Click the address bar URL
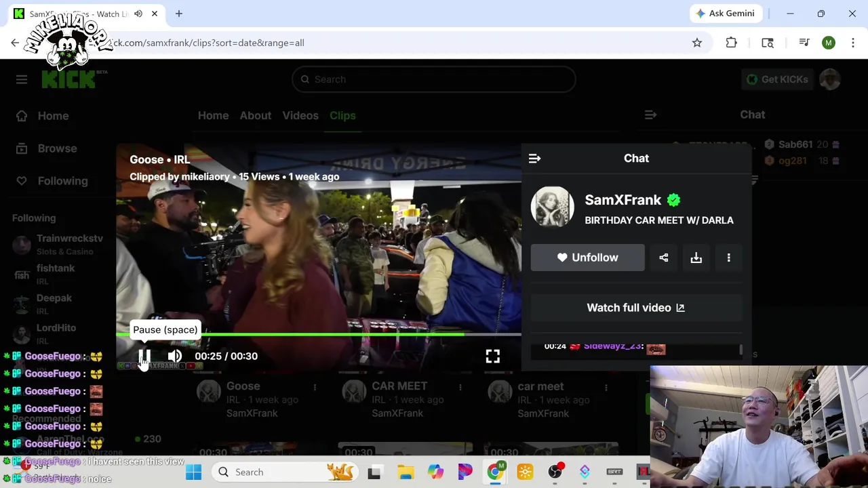 [x=210, y=43]
